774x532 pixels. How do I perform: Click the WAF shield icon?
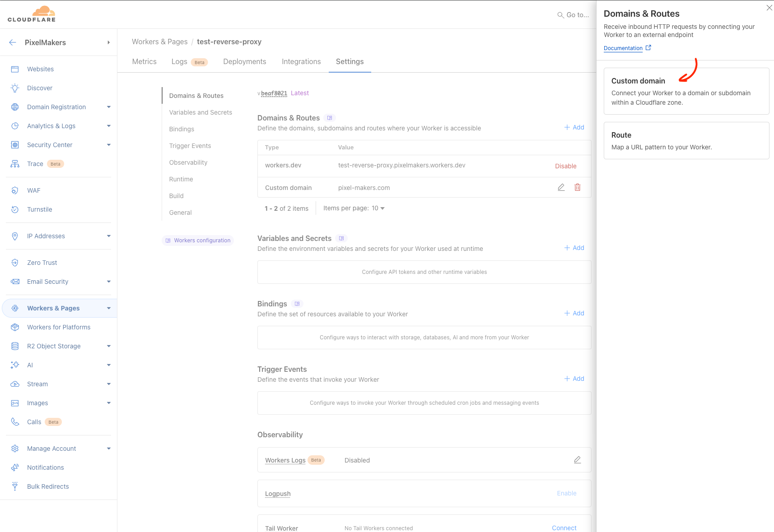[15, 190]
